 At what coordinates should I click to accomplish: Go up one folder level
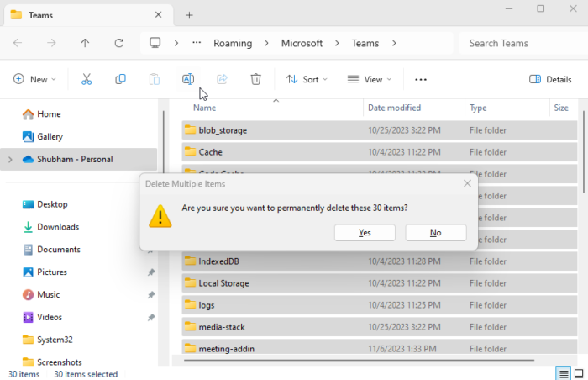(85, 43)
